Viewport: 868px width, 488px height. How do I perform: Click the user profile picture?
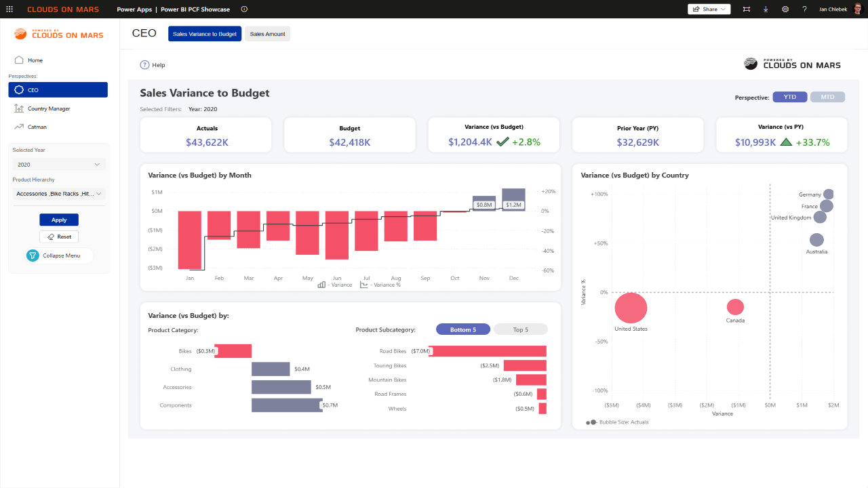coord(858,9)
